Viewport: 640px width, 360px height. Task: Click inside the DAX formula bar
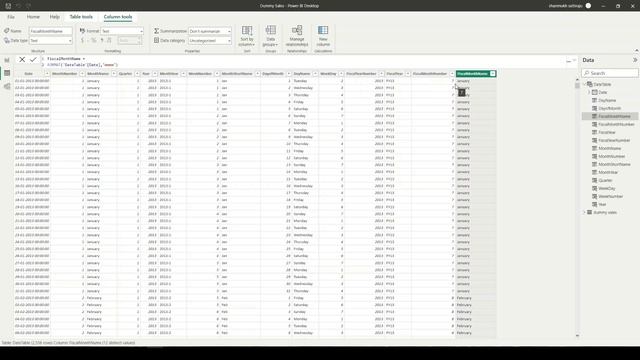(x=302, y=62)
